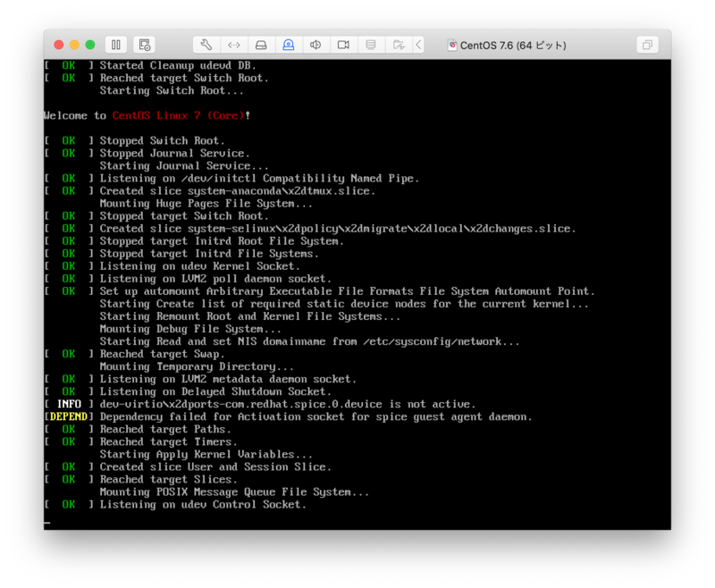Open virtual machine settings wrench
Viewport: 715px width, 588px height.
click(206, 45)
